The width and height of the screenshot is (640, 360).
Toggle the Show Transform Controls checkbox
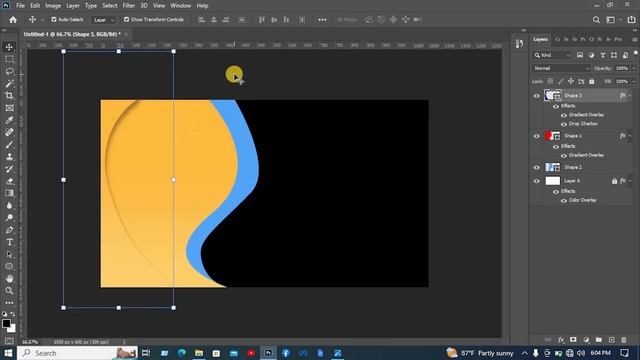pos(127,20)
